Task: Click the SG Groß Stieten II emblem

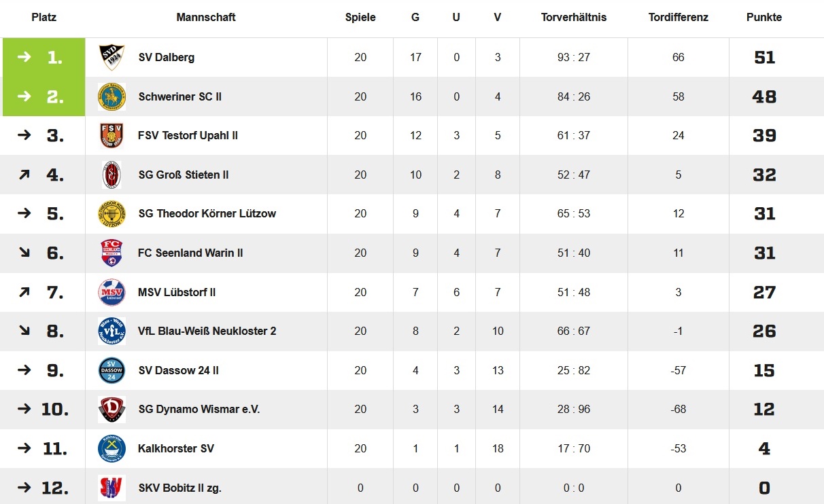Action: click(x=111, y=175)
